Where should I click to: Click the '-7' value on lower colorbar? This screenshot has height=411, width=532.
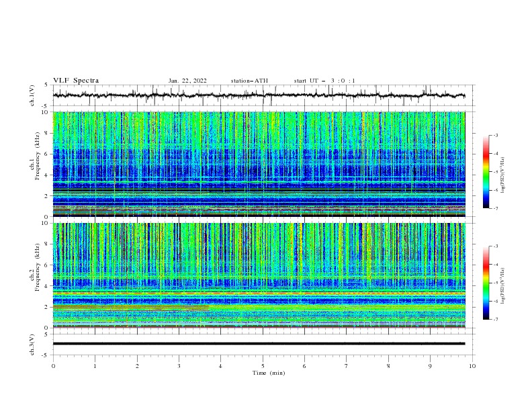tap(496, 320)
